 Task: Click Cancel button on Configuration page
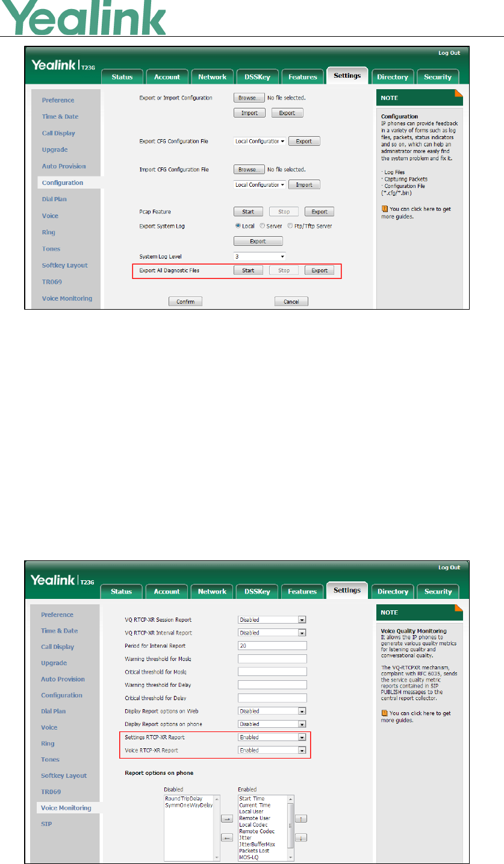291,301
